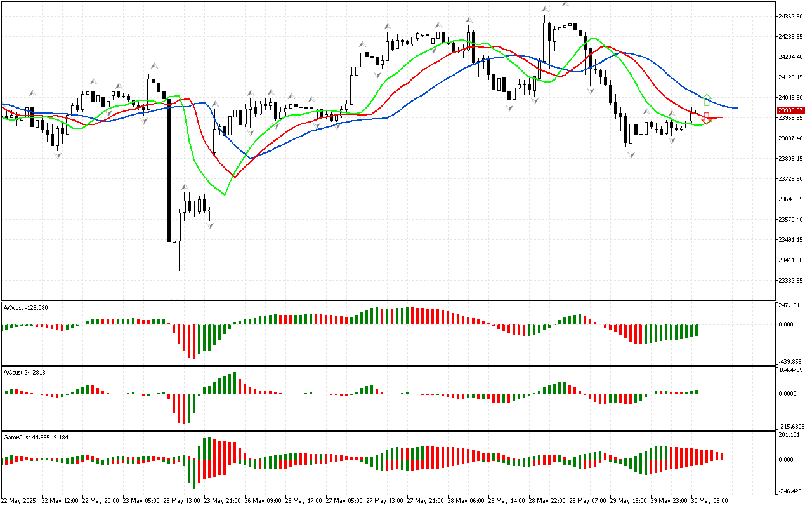This screenshot has height=508, width=812.
Task: Select the fractal arrow below the 29 May 15:00 low
Action: pyautogui.click(x=631, y=155)
